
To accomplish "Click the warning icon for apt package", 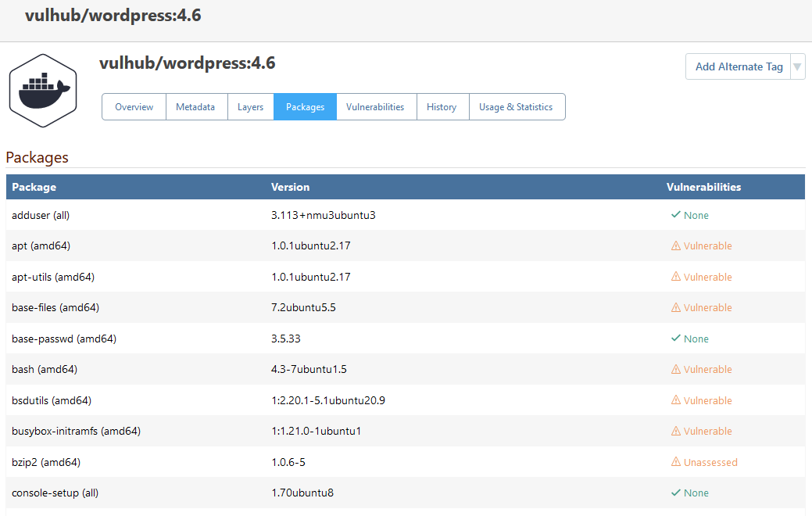I will pyautogui.click(x=675, y=246).
